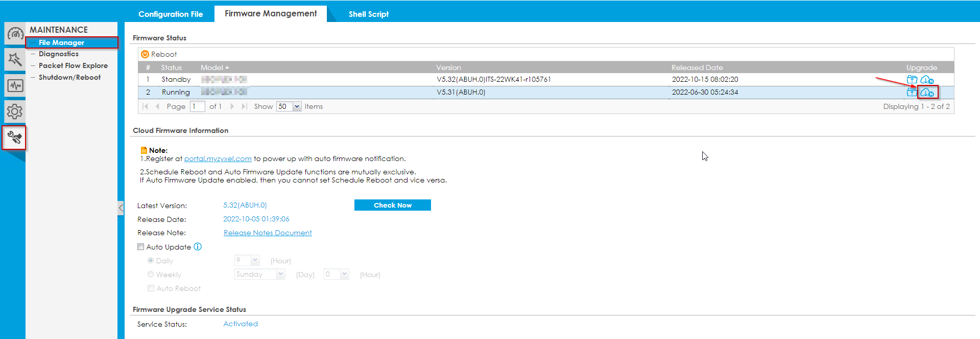Select the Weekly radio button
This screenshot has width=980, height=339.
point(151,275)
